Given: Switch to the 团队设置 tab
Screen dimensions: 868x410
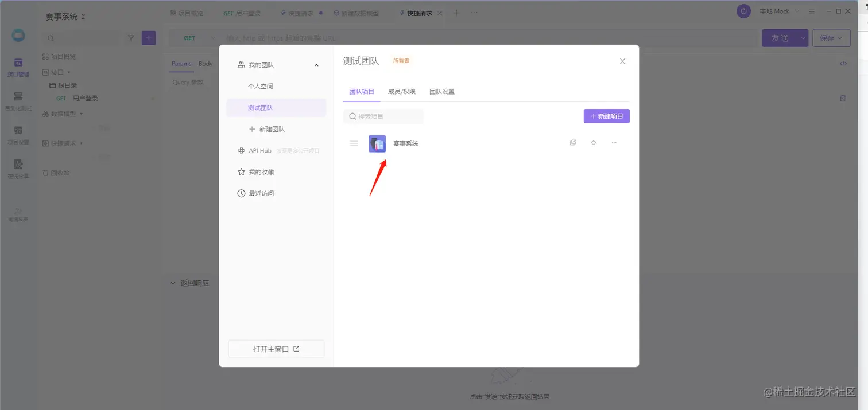Looking at the screenshot, I should 442,92.
